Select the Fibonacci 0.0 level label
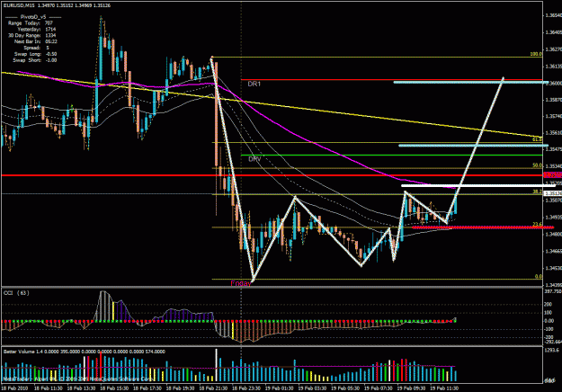Screen dimensions: 562x392 coord(539,276)
